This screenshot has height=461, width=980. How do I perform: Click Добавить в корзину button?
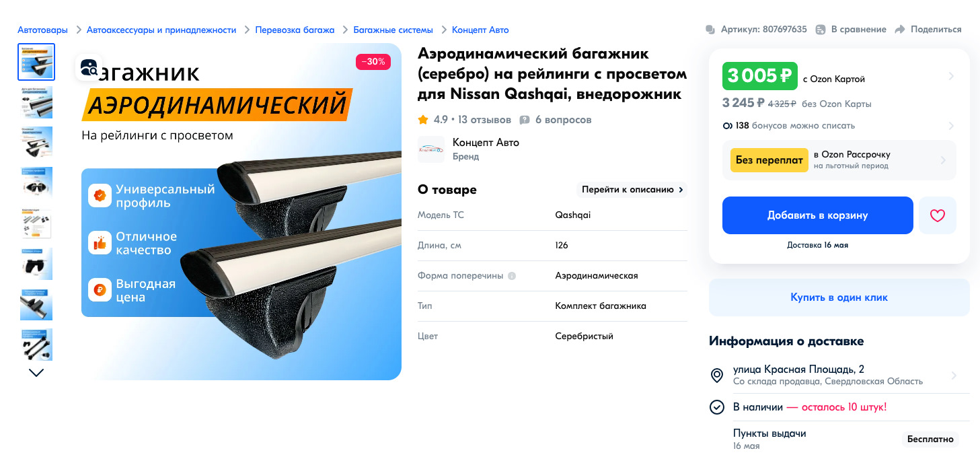coord(818,215)
